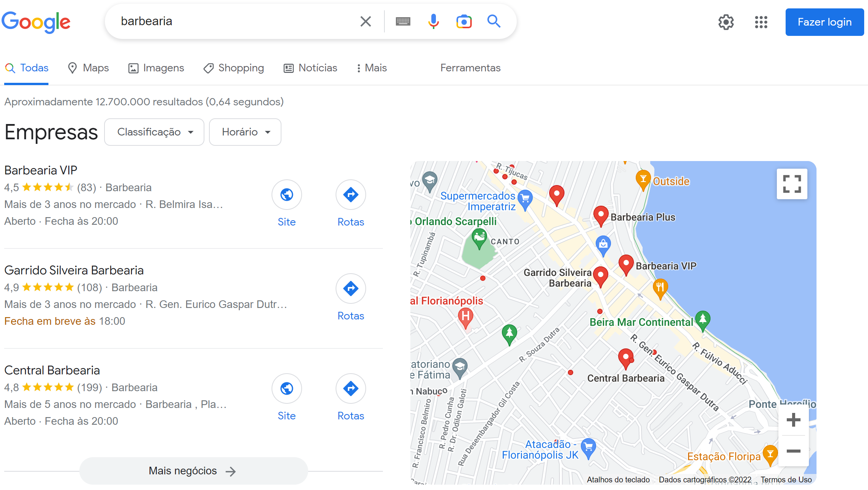Screen dimensions: 868x490
Task: Run the search via the magnifier icon
Action: point(494,21)
